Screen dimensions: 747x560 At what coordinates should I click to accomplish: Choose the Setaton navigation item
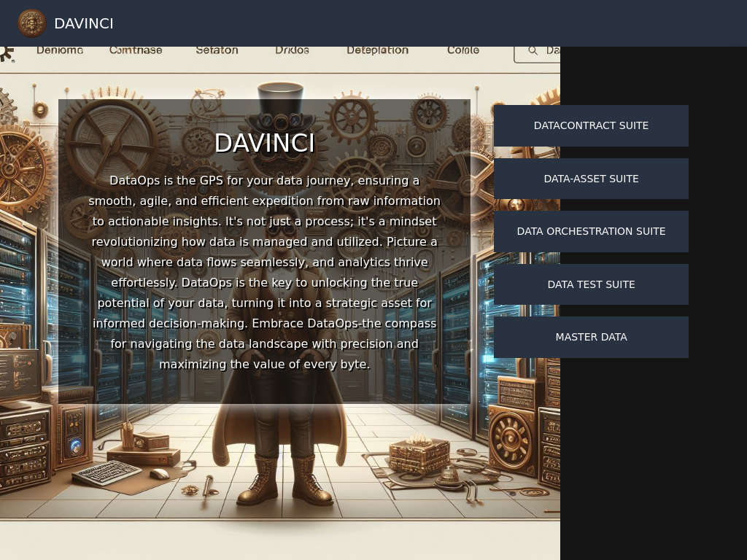tap(217, 50)
